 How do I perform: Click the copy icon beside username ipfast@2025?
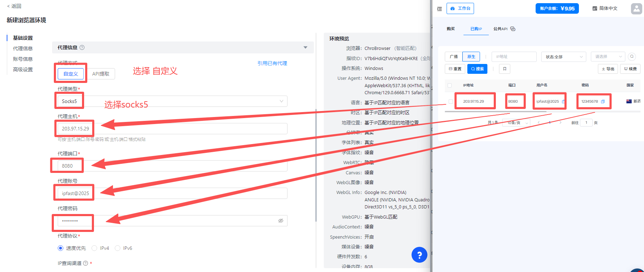click(x=563, y=102)
